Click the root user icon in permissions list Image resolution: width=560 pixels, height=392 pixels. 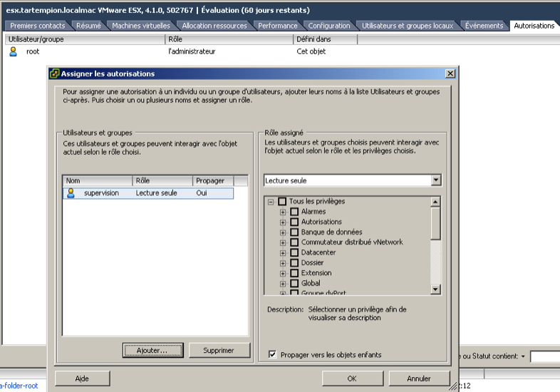(x=13, y=51)
